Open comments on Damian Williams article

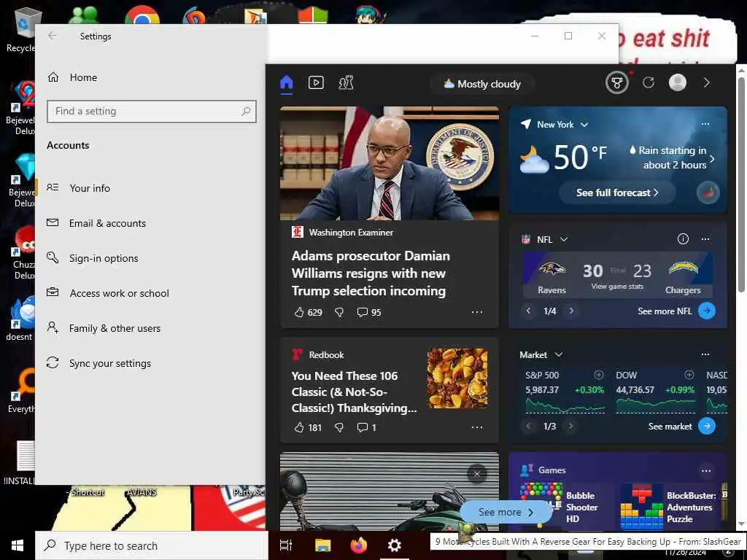[368, 312]
